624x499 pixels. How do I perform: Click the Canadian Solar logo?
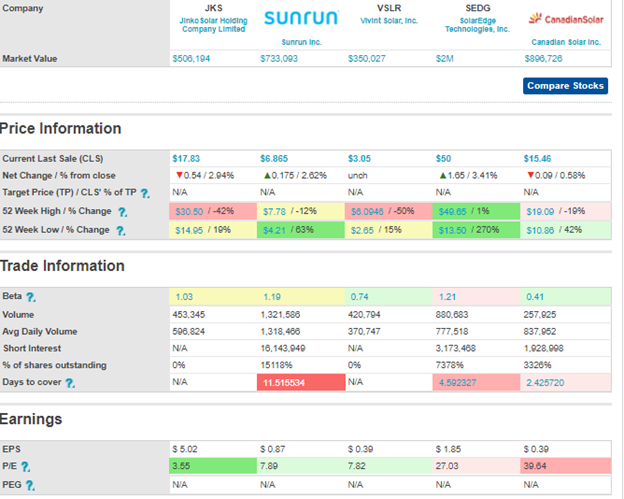point(563,18)
